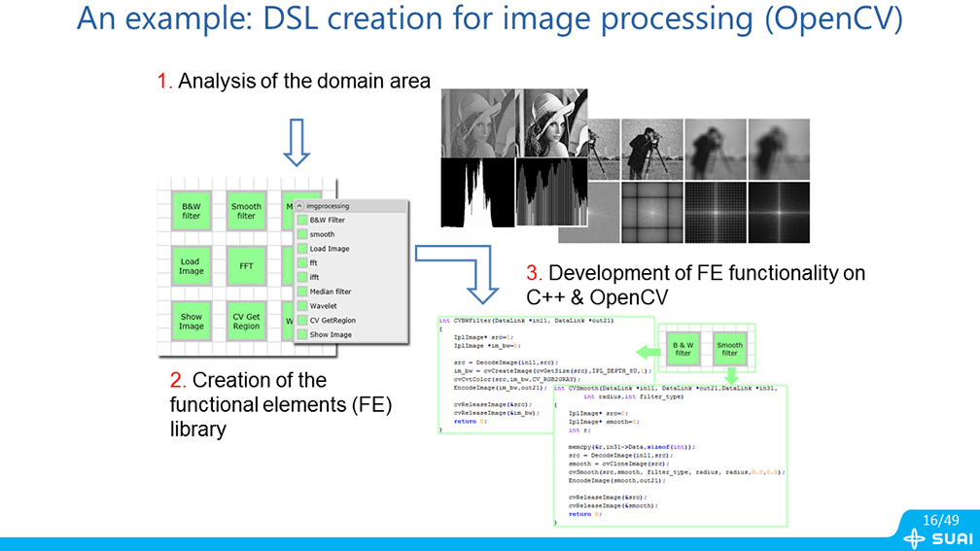Select the FFT block on the grid
Viewport: 980px width, 551px height.
tap(246, 265)
